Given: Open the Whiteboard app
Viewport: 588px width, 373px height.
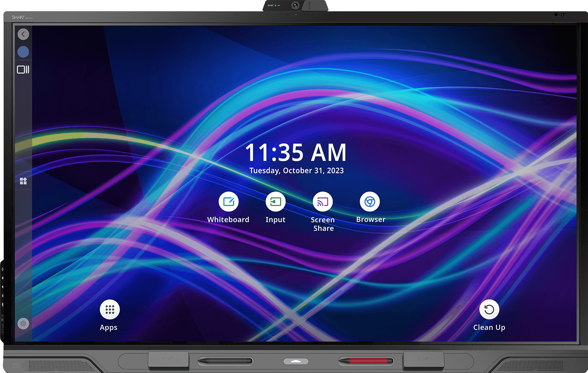Looking at the screenshot, I should (x=228, y=202).
